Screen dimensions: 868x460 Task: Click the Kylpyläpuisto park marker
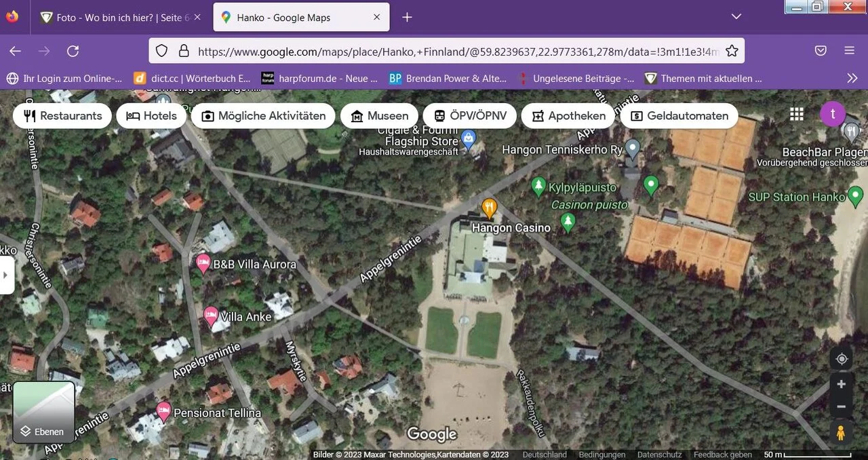538,186
